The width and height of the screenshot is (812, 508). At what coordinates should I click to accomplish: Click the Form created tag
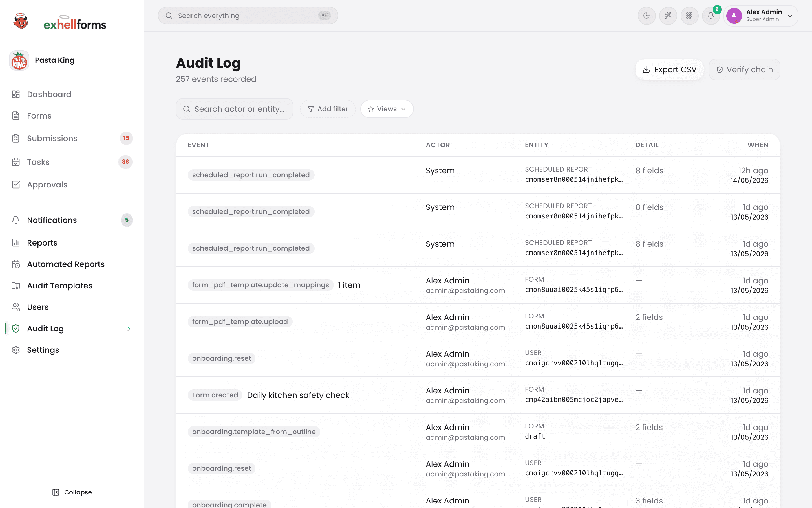[215, 395]
